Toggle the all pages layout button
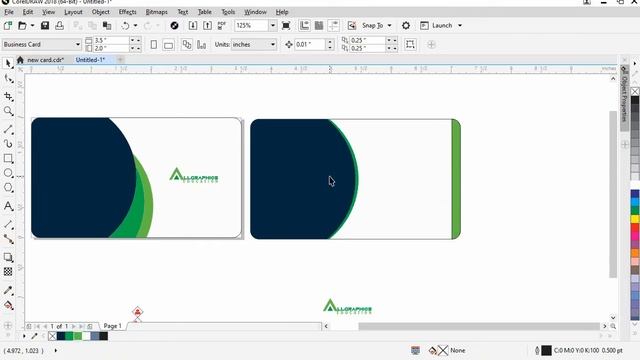 [x=187, y=44]
